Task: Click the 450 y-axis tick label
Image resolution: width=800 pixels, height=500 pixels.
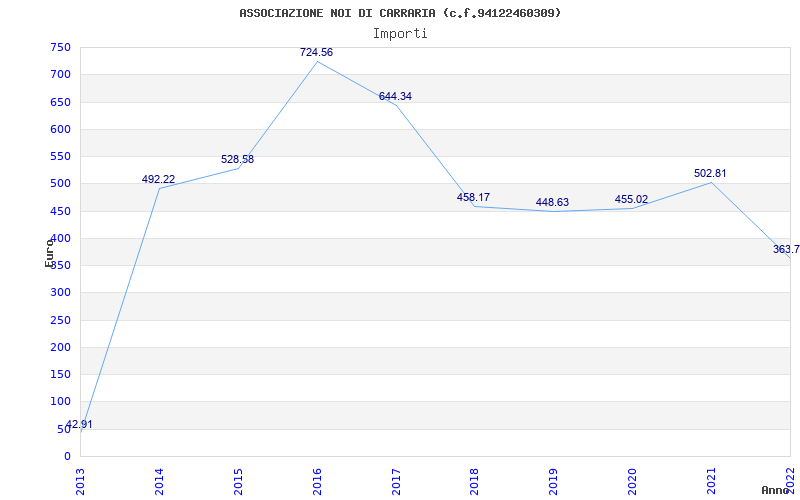Action: (60, 211)
